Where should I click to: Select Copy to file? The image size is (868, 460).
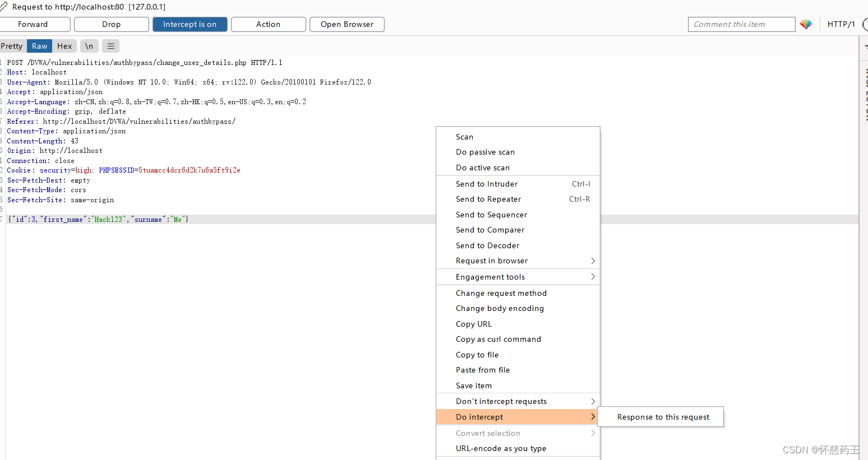518,355
